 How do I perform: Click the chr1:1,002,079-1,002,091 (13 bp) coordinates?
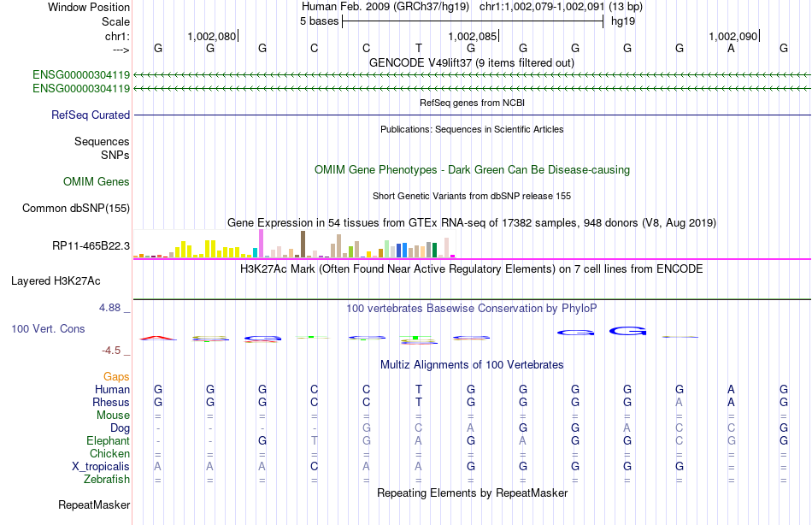click(561, 7)
